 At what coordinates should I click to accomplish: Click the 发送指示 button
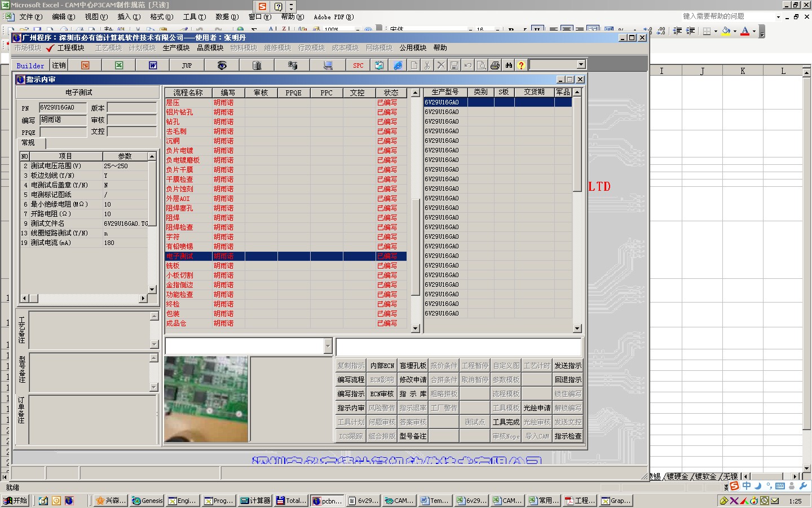pyautogui.click(x=568, y=366)
